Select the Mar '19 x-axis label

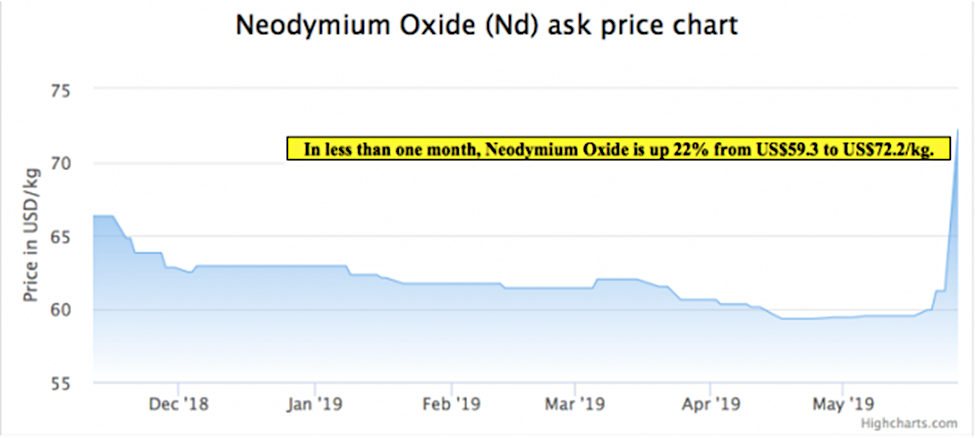(575, 405)
